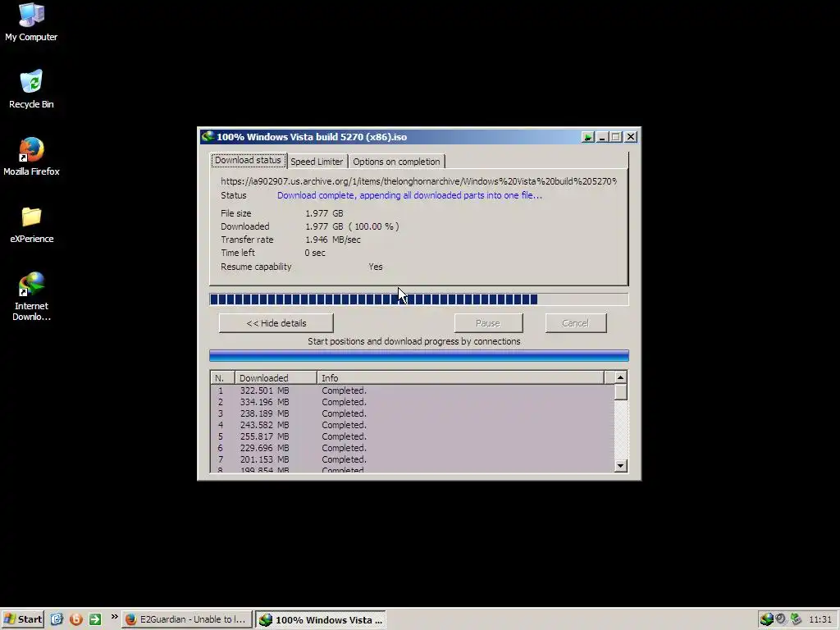Launch Internet Download Manager desktop shortcut
This screenshot has height=630, width=840.
(x=31, y=296)
